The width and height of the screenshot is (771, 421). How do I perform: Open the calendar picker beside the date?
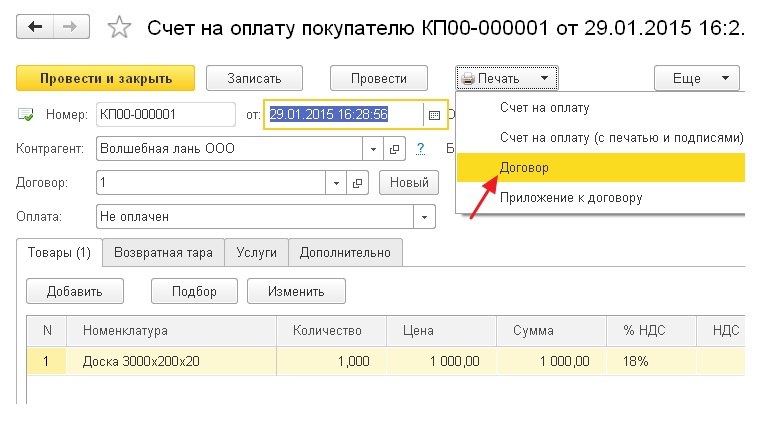434,115
